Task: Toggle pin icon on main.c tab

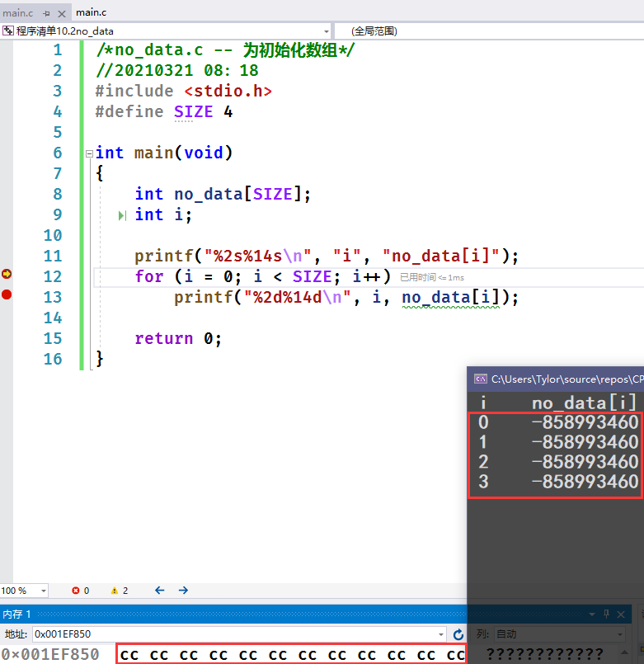Action: click(46, 13)
